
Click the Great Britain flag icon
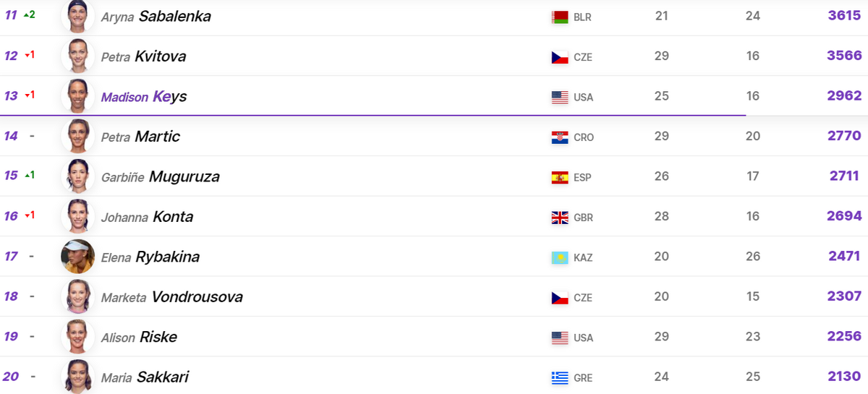coord(560,217)
